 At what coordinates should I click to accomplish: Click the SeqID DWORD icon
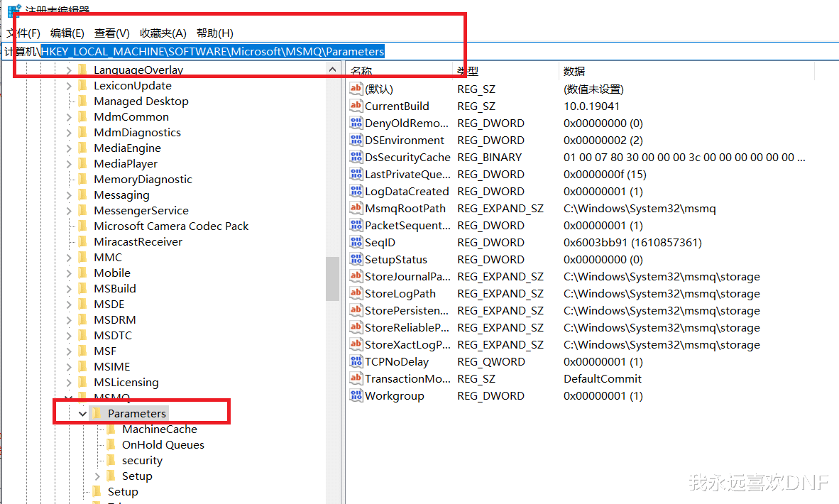[x=356, y=242]
